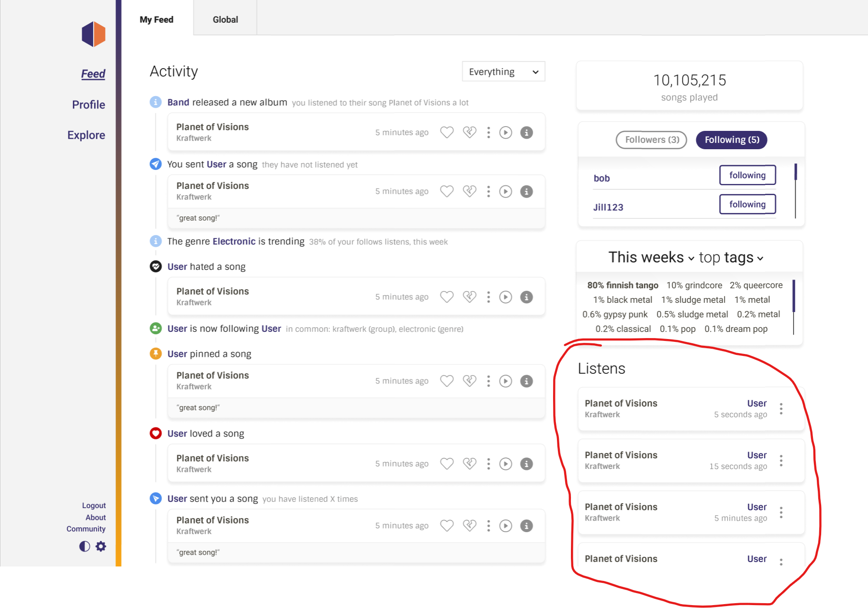Viewport: 868px width, 608px height.
Task: Love the song under 'User hated a song'
Action: (447, 297)
